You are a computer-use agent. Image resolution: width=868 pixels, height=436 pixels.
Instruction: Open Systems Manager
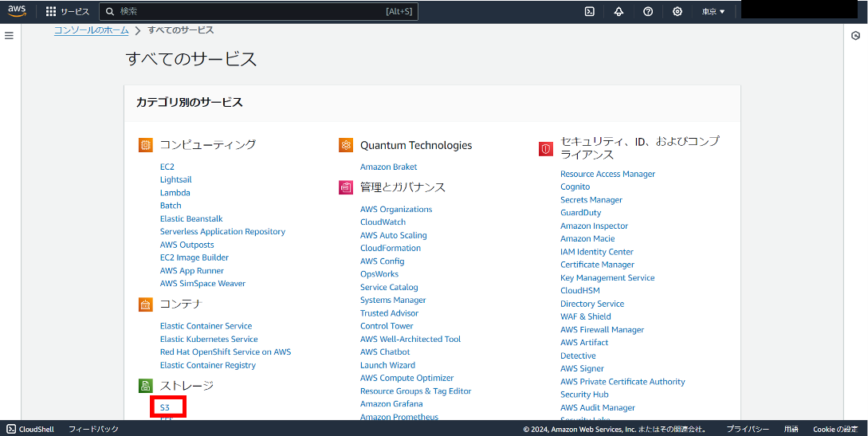393,300
